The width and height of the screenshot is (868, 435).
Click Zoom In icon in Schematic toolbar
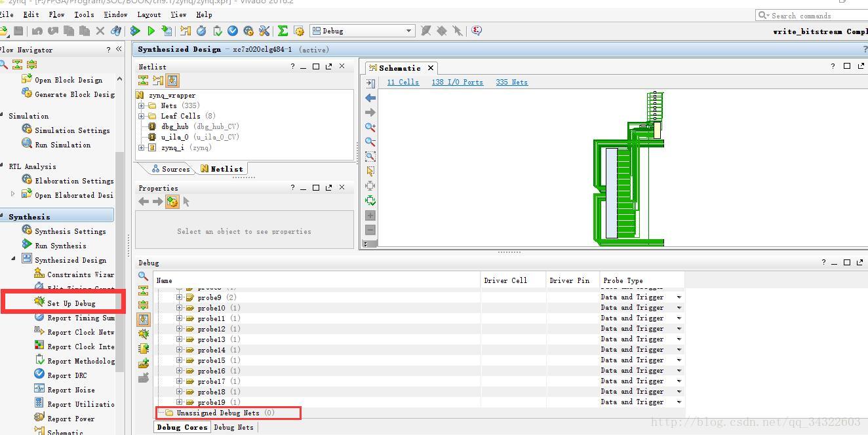tap(370, 127)
